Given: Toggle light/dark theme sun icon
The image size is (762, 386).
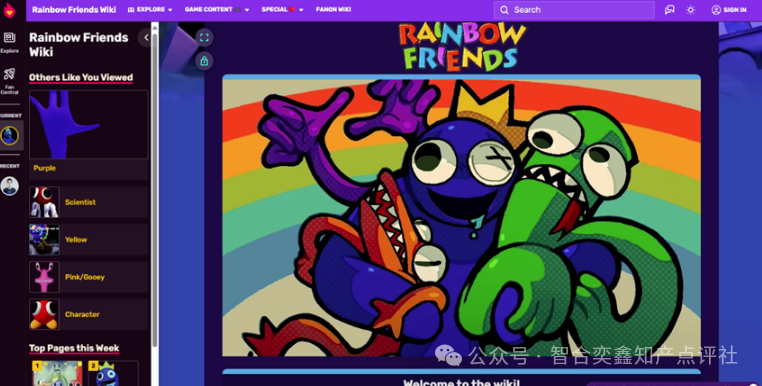Looking at the screenshot, I should point(691,10).
